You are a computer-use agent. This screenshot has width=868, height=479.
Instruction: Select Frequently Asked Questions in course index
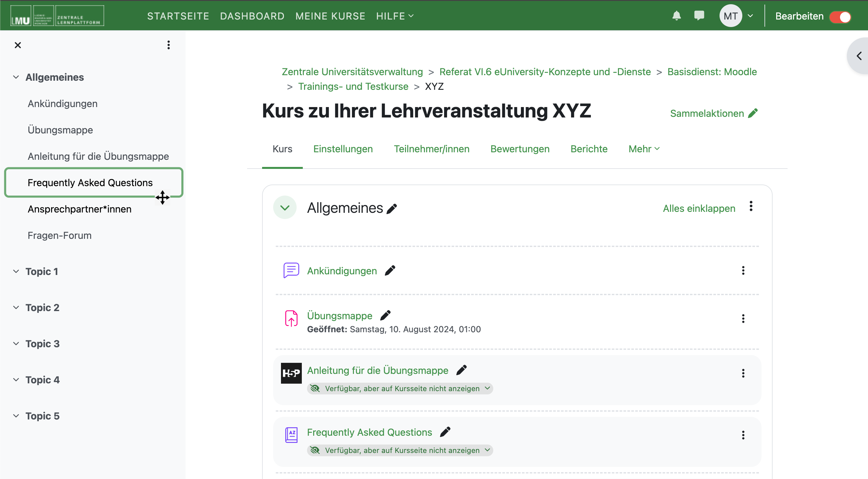[90, 183]
